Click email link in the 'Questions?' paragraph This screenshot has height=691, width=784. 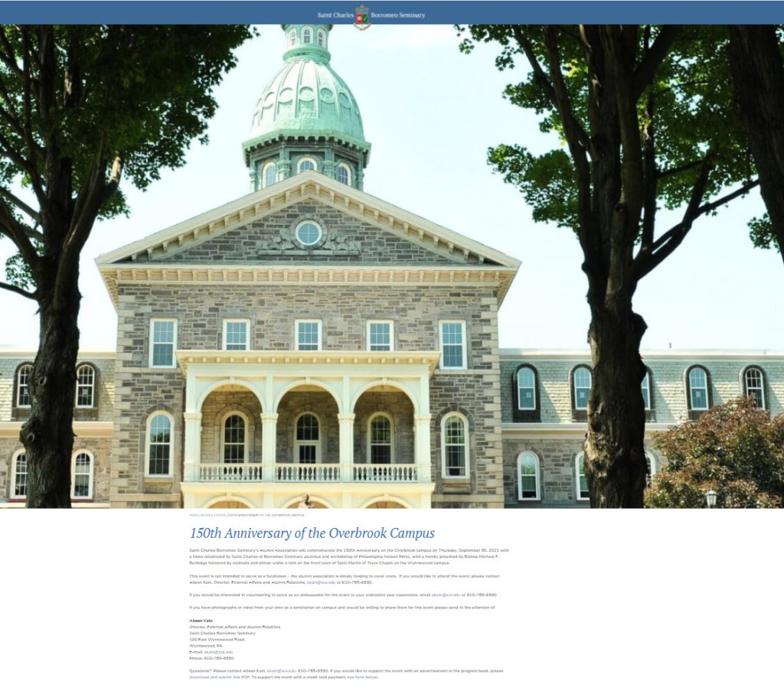pyautogui.click(x=281, y=670)
